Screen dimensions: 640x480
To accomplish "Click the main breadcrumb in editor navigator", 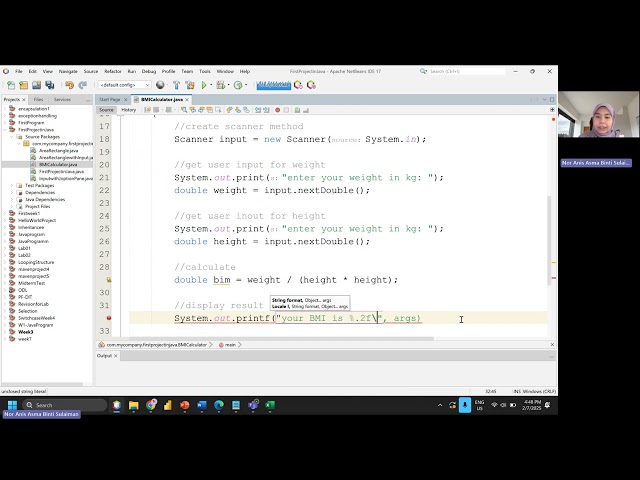I will pyautogui.click(x=230, y=345).
